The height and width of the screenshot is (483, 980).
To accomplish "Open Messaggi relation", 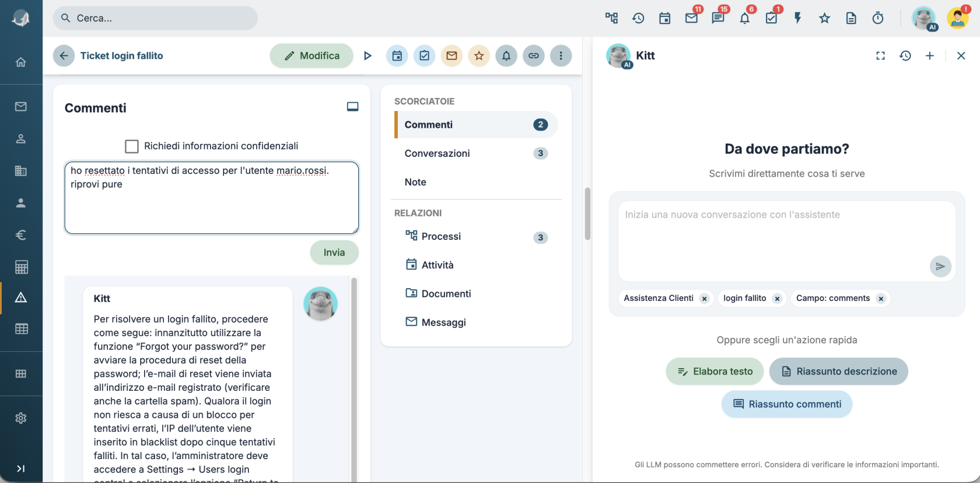I will (476, 322).
